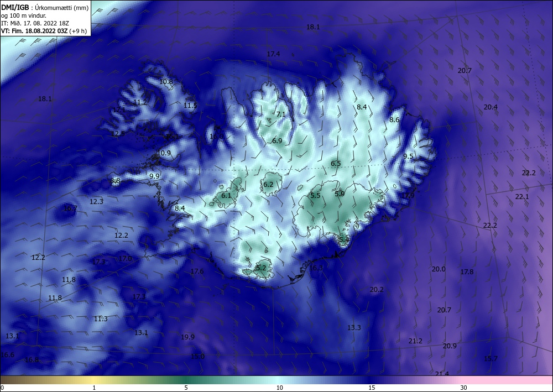Click the 13.3 value label
This screenshot has height=392, width=553.
[354, 327]
